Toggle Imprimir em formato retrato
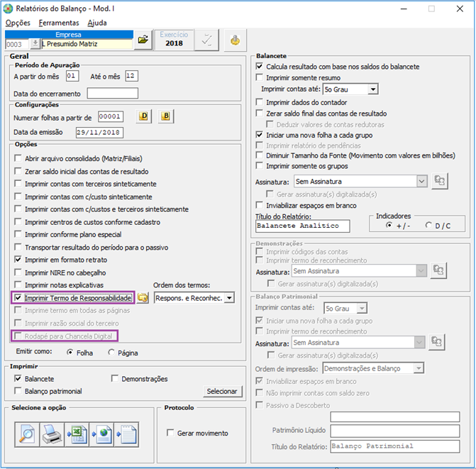The width and height of the screenshot is (476, 469). [18, 259]
